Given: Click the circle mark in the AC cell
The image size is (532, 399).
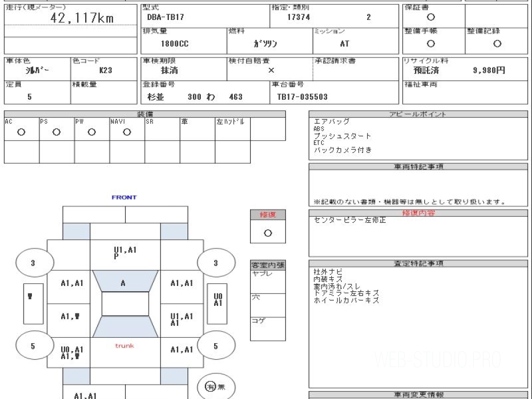Looking at the screenshot, I should [x=21, y=132].
